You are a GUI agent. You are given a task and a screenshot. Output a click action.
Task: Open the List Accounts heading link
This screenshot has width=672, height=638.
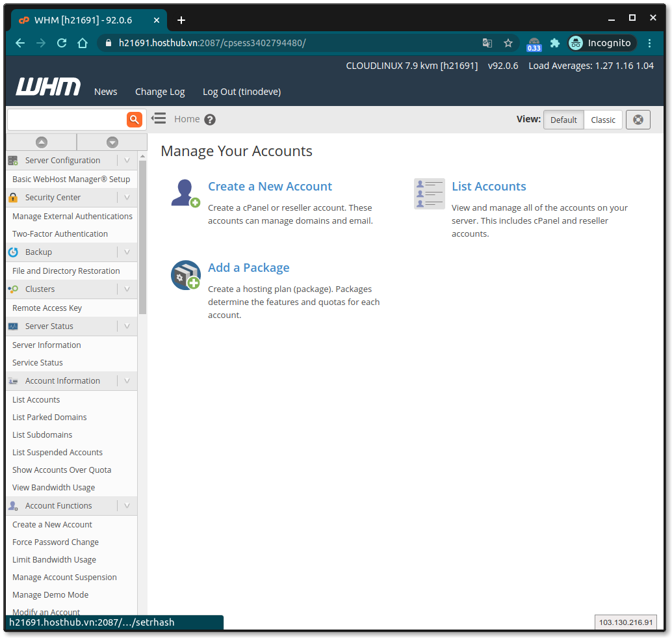tap(489, 187)
